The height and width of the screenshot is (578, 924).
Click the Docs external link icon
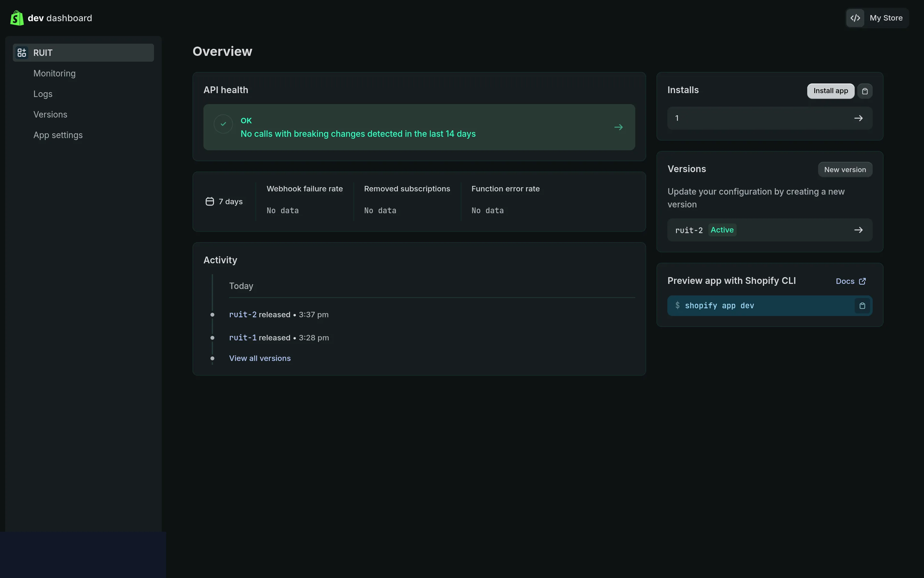[x=862, y=281]
